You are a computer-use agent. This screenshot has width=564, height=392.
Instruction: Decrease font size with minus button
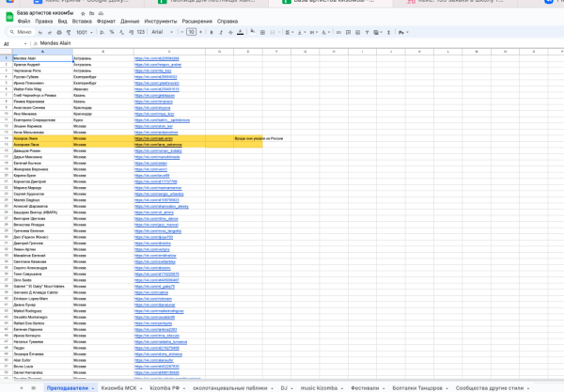(x=180, y=32)
